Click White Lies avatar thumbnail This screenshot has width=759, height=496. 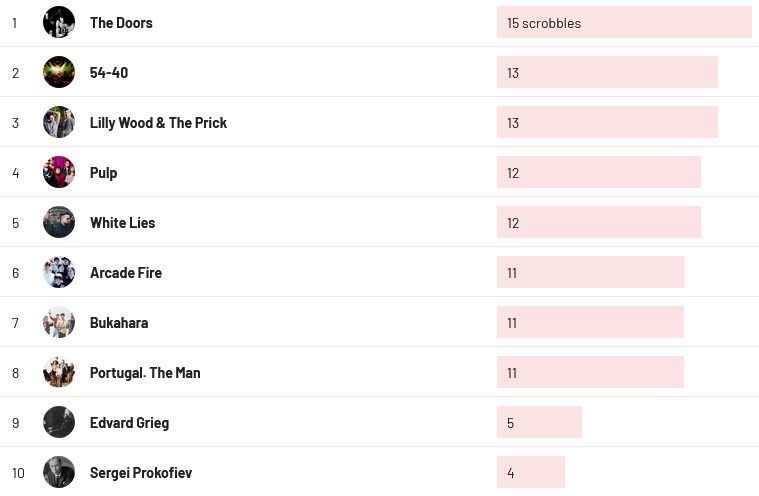pyautogui.click(x=59, y=222)
